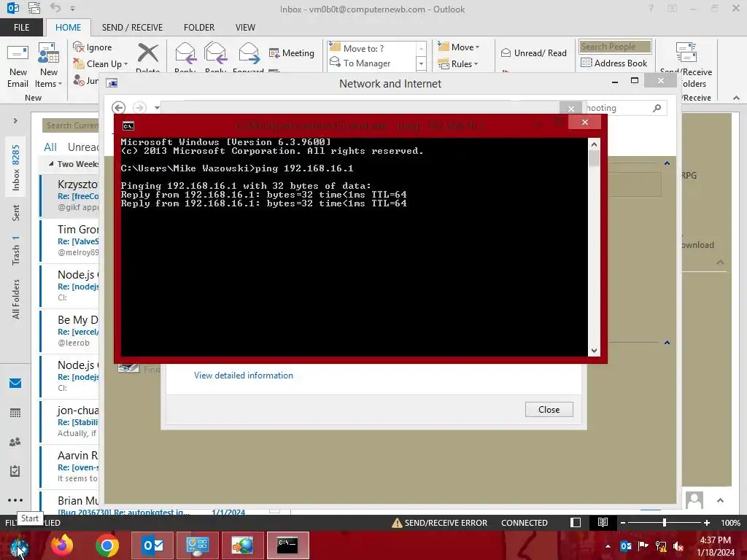Open the Move dropdown in Outlook ribbon
747x560 pixels.
tap(458, 47)
